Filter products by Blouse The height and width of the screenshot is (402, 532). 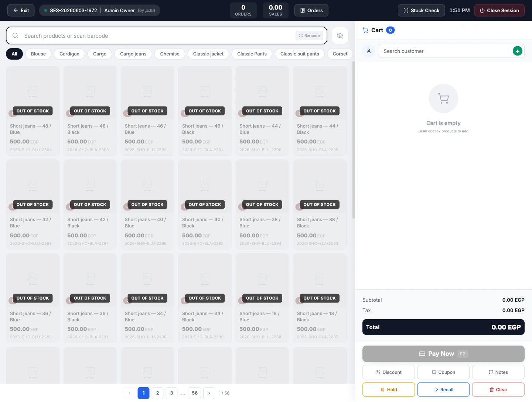[x=38, y=54]
